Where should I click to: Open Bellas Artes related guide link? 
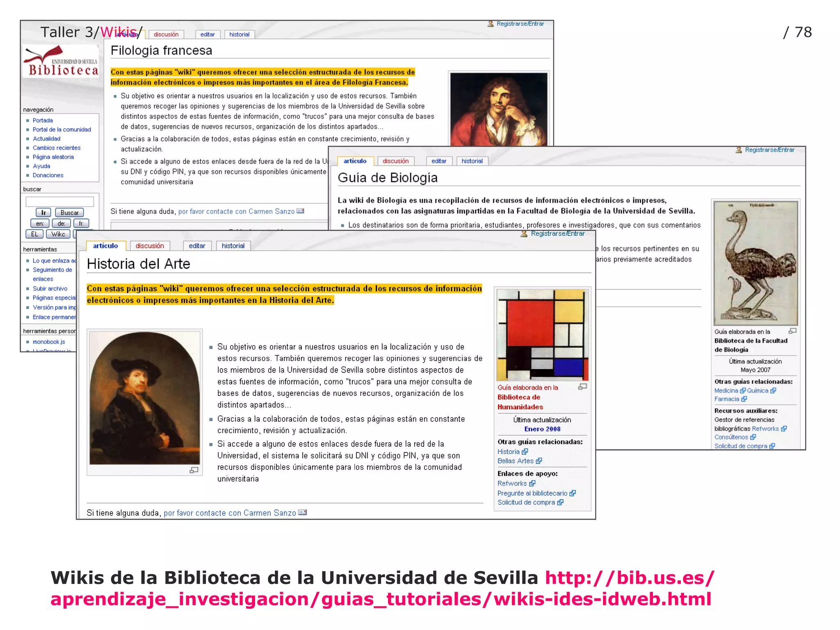tap(516, 461)
